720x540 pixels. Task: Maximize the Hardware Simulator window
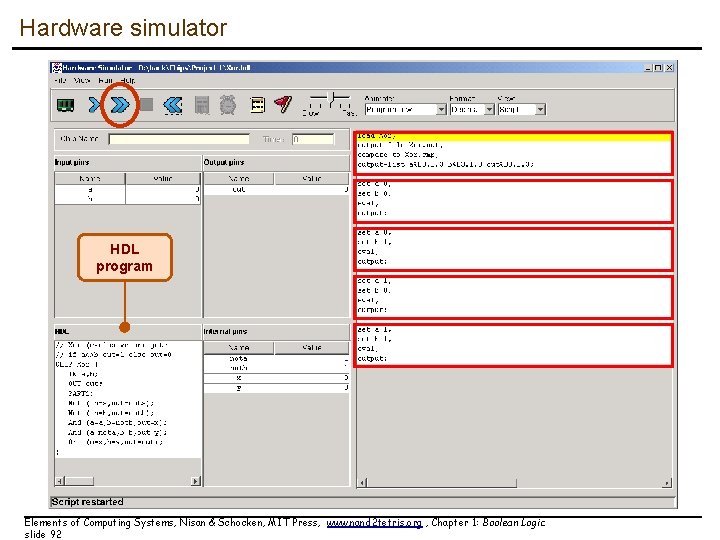click(x=658, y=68)
